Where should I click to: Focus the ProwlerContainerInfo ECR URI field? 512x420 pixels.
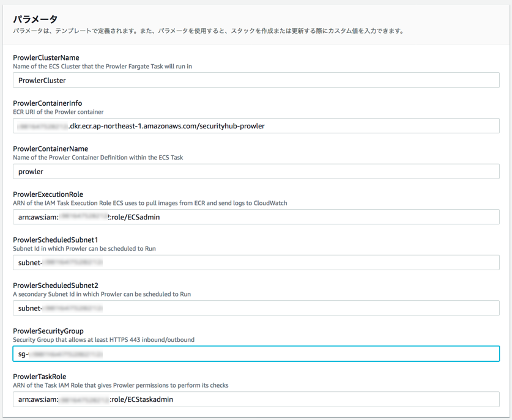(256, 126)
